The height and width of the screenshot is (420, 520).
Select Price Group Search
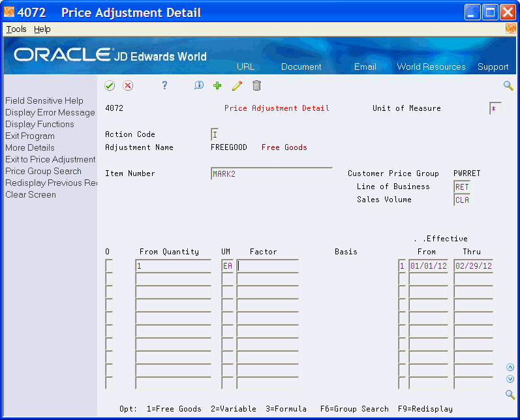pos(43,171)
